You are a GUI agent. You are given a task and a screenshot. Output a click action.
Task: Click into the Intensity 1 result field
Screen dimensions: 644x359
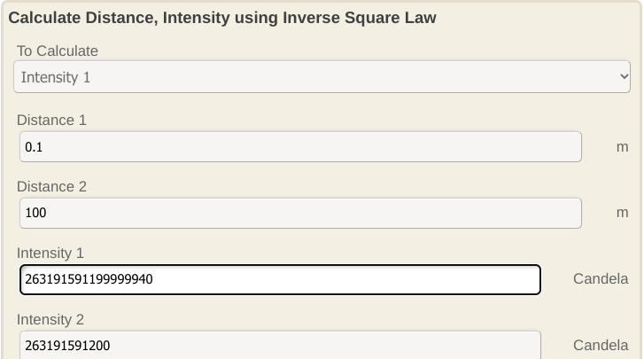(x=280, y=279)
